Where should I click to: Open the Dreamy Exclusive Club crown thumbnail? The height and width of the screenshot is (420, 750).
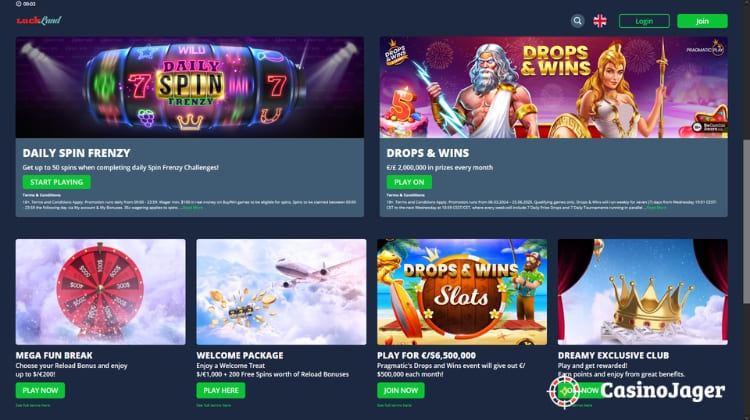tap(643, 292)
